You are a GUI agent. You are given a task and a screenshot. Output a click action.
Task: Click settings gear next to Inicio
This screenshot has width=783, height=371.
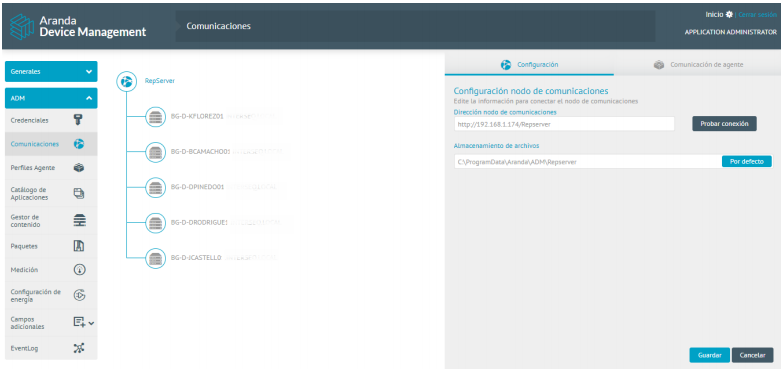[729, 14]
